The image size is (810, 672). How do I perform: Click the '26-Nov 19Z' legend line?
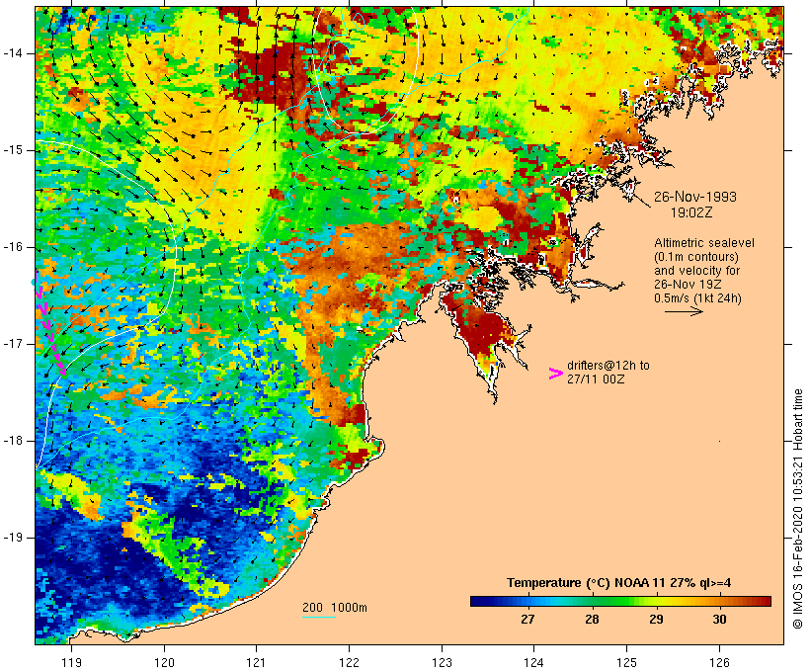(x=688, y=285)
